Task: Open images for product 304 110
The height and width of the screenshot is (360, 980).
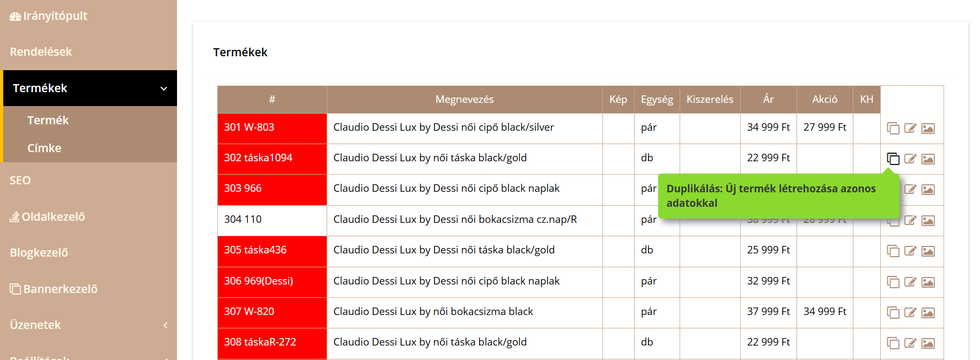Action: pyautogui.click(x=928, y=220)
